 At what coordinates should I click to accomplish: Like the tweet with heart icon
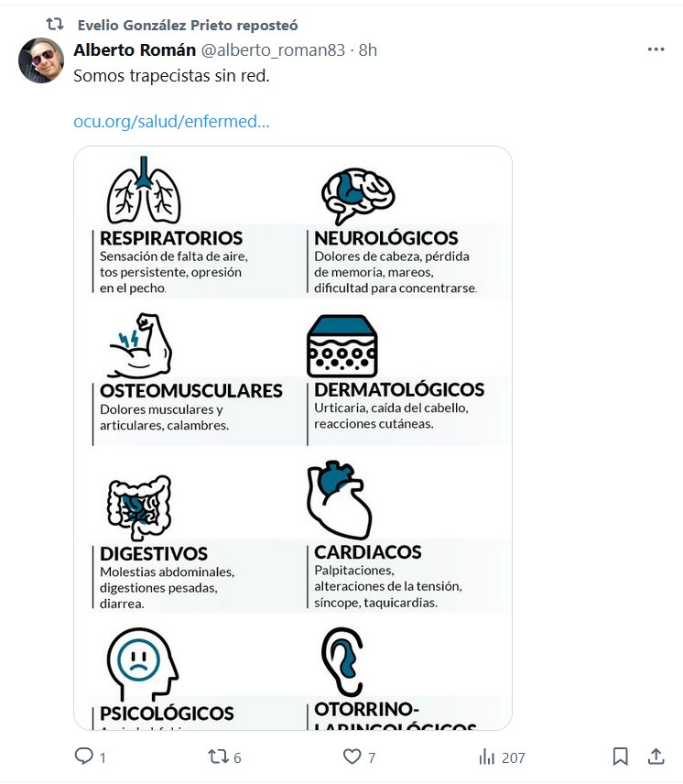coord(352,757)
